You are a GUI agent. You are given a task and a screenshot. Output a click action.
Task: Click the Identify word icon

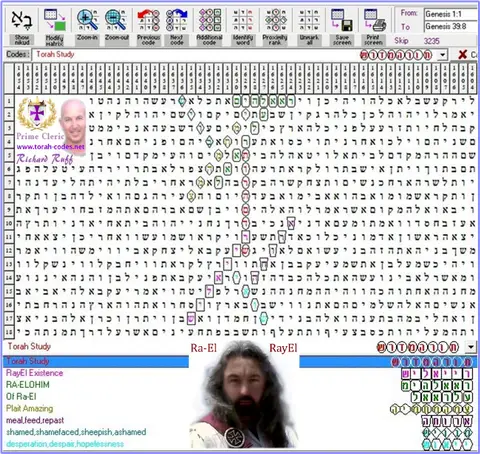(243, 20)
